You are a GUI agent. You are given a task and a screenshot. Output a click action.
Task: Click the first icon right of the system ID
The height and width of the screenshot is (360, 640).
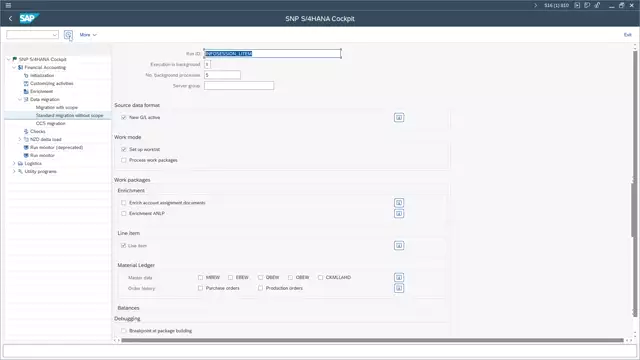pos(577,5)
